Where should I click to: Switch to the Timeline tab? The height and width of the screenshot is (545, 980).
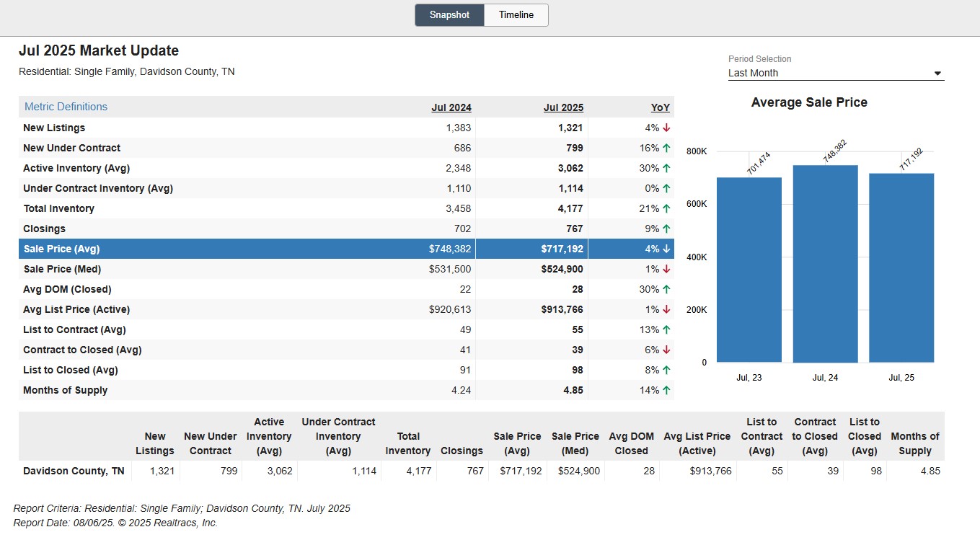(516, 15)
